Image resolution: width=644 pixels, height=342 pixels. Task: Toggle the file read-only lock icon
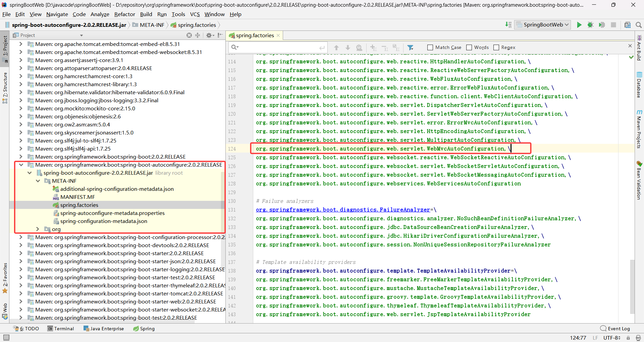point(628,338)
